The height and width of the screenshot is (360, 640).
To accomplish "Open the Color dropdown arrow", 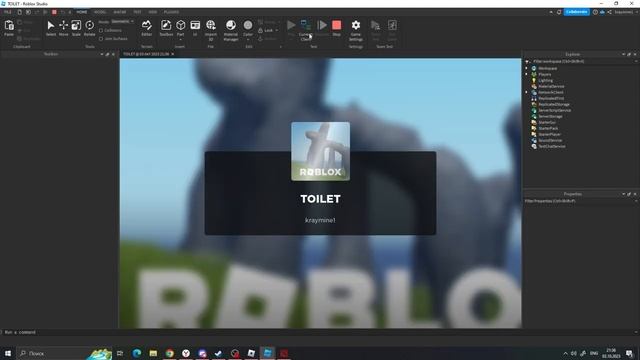I will point(248,40).
